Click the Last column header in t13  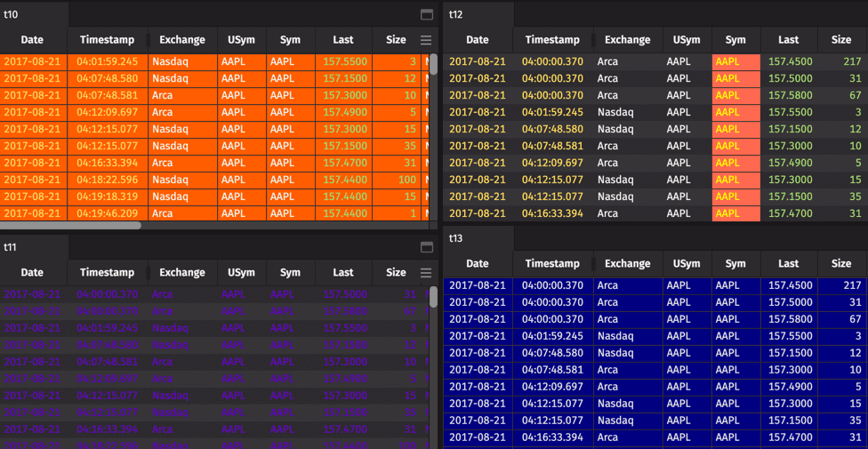pos(789,263)
